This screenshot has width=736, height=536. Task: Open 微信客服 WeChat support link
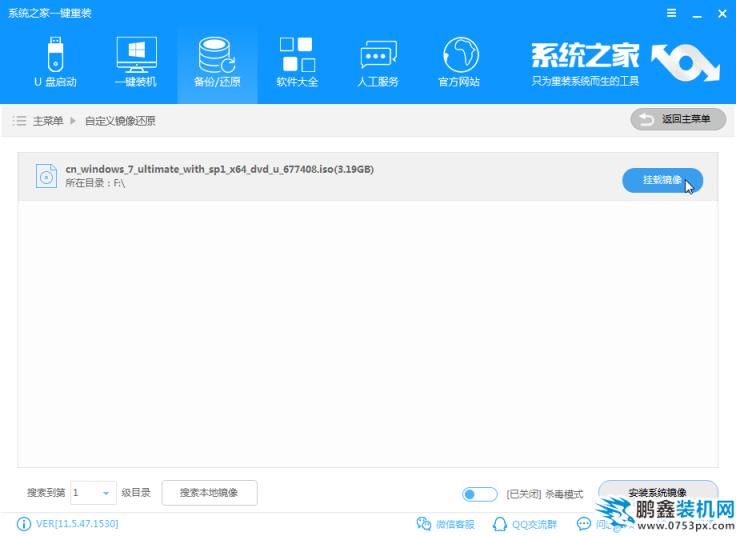pyautogui.click(x=445, y=524)
